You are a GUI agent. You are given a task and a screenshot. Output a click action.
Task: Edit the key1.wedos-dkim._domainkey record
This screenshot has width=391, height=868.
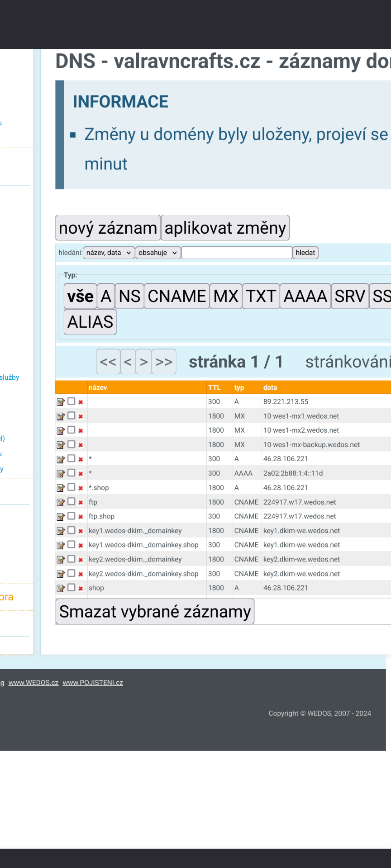(x=61, y=531)
